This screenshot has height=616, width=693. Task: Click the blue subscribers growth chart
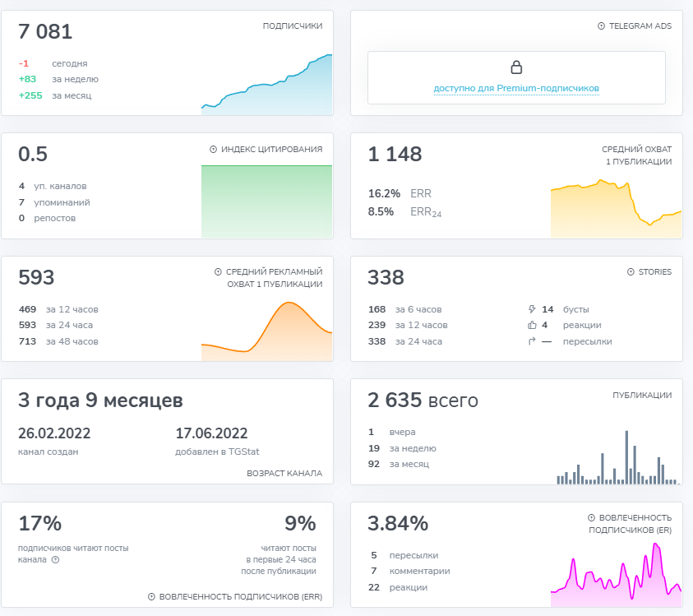[267, 86]
